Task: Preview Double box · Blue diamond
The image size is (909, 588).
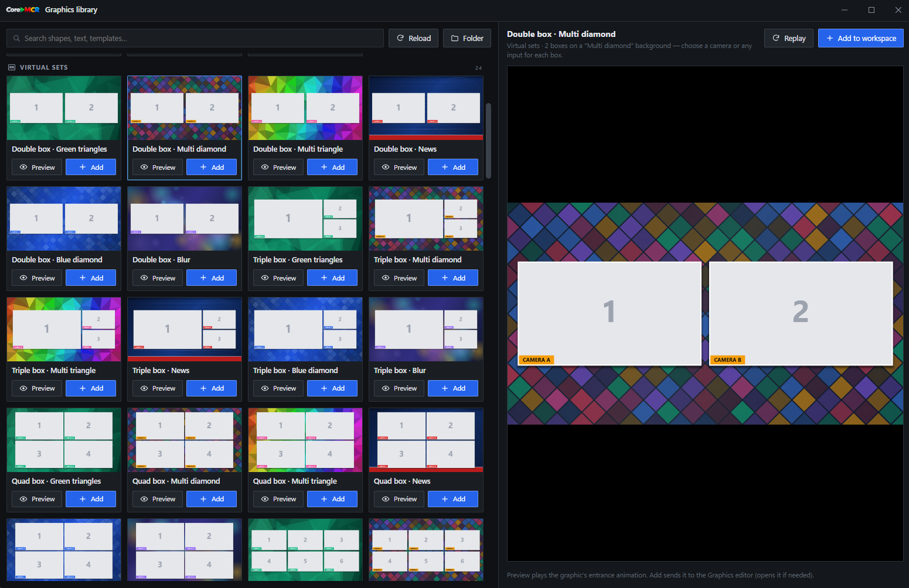Action: [x=37, y=278]
